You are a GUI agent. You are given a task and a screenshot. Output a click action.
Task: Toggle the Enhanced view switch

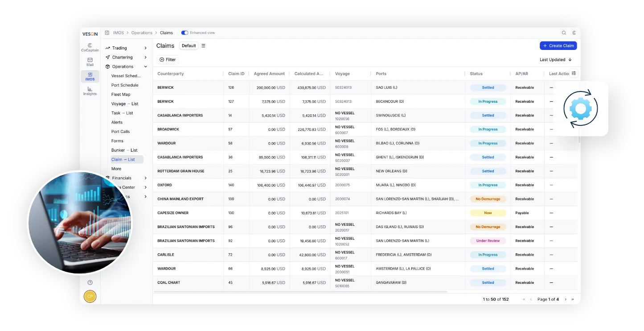[185, 33]
